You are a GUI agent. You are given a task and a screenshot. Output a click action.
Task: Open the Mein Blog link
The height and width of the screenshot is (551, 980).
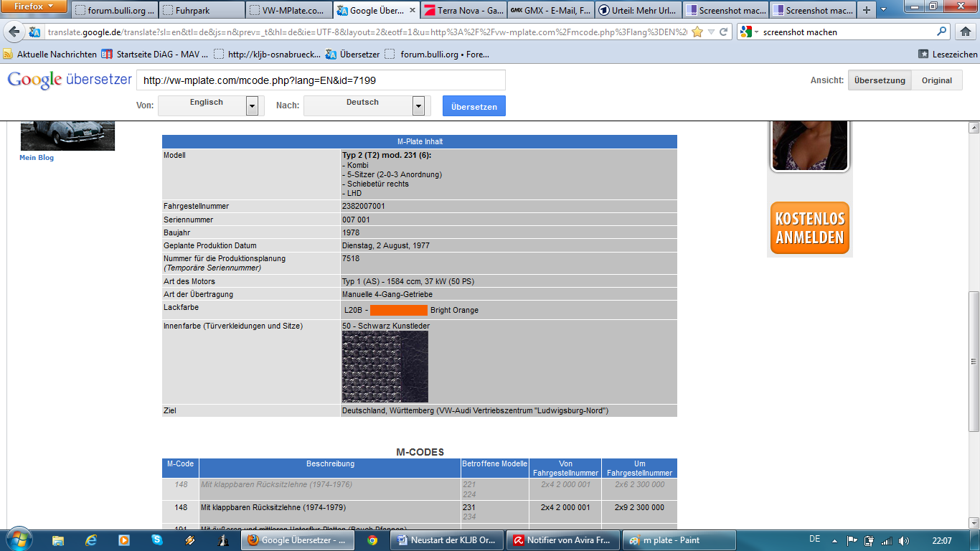tap(37, 158)
